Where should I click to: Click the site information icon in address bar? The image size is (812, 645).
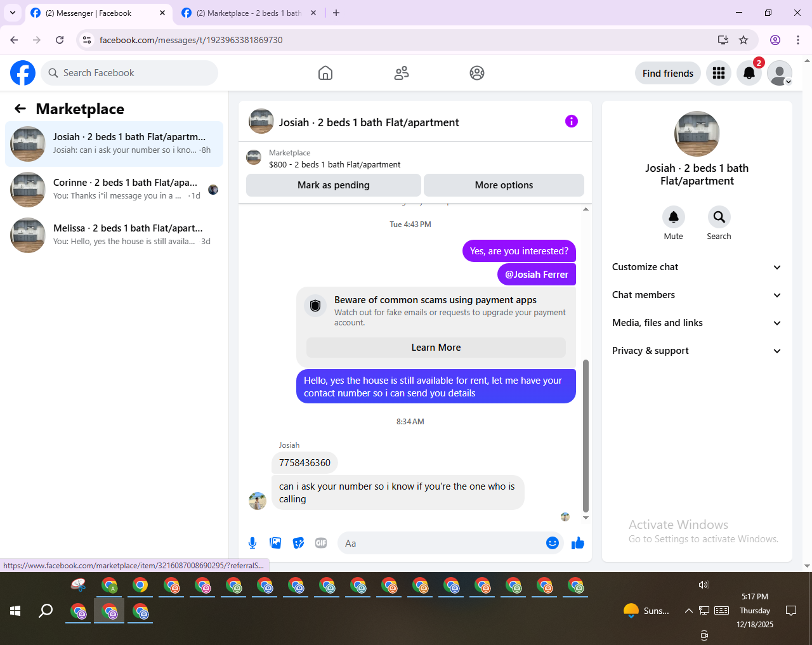click(x=87, y=40)
